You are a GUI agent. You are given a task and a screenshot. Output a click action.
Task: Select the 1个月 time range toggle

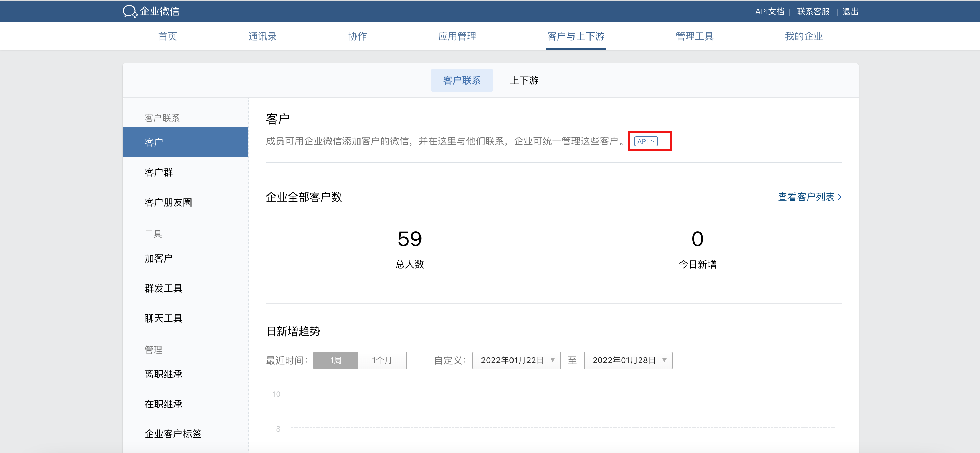382,360
